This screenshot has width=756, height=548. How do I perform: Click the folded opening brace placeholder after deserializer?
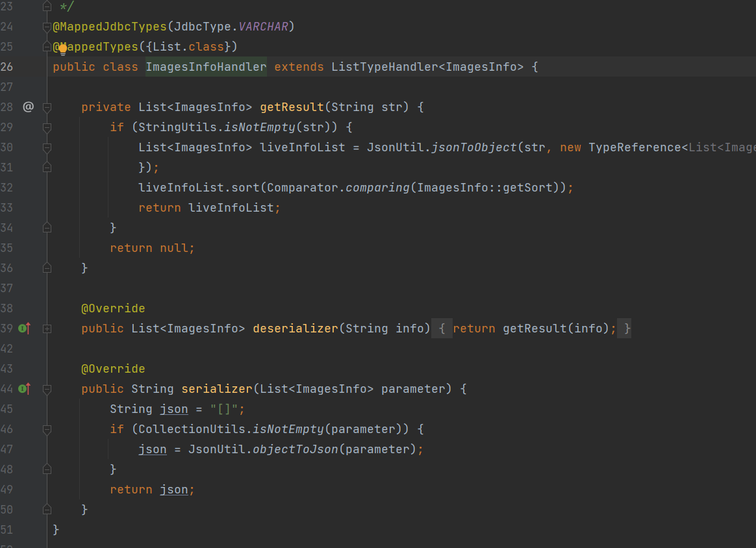coord(442,329)
